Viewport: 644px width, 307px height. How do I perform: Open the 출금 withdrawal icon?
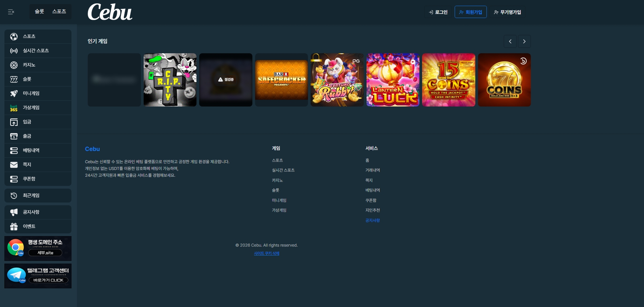click(x=14, y=136)
